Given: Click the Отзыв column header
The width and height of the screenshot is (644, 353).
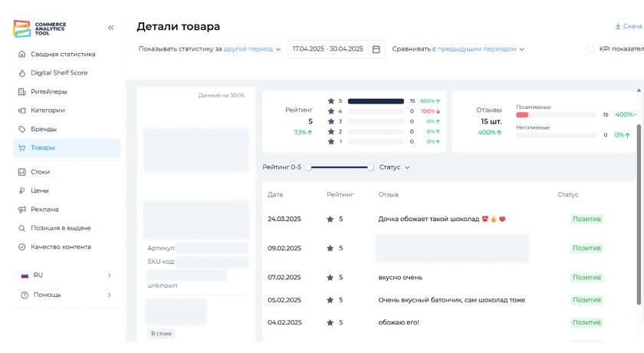Looking at the screenshot, I should click(388, 195).
